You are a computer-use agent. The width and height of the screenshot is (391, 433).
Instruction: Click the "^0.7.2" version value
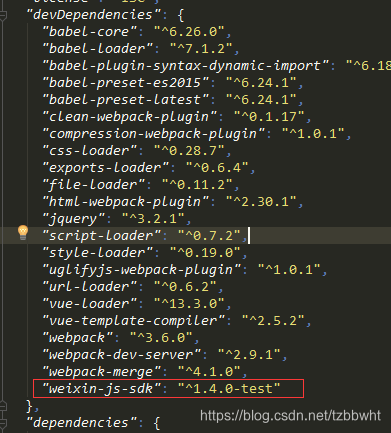point(210,236)
